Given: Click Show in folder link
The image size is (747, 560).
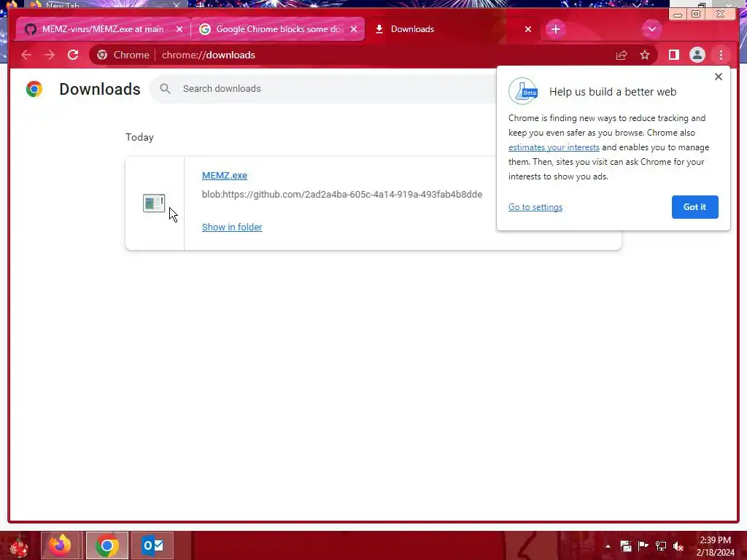Looking at the screenshot, I should pos(232,227).
